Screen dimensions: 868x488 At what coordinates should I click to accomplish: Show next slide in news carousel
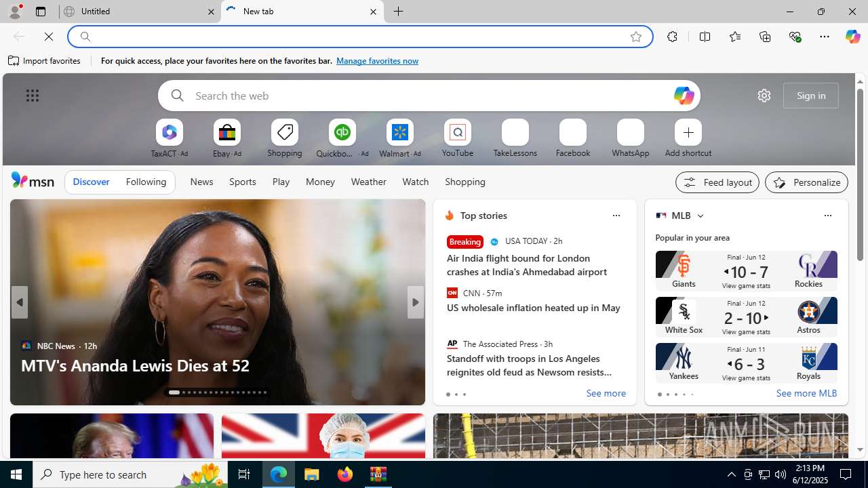tap(415, 302)
